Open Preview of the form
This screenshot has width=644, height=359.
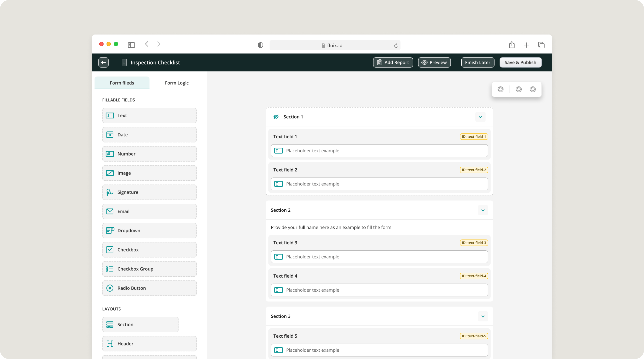434,62
